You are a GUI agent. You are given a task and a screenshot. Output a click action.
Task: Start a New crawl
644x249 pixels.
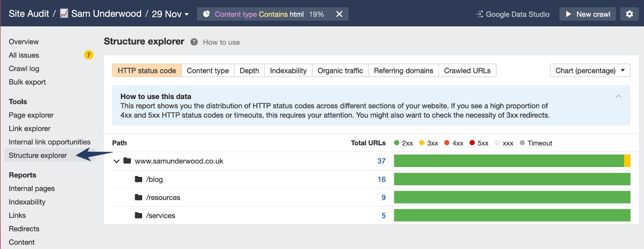587,14
